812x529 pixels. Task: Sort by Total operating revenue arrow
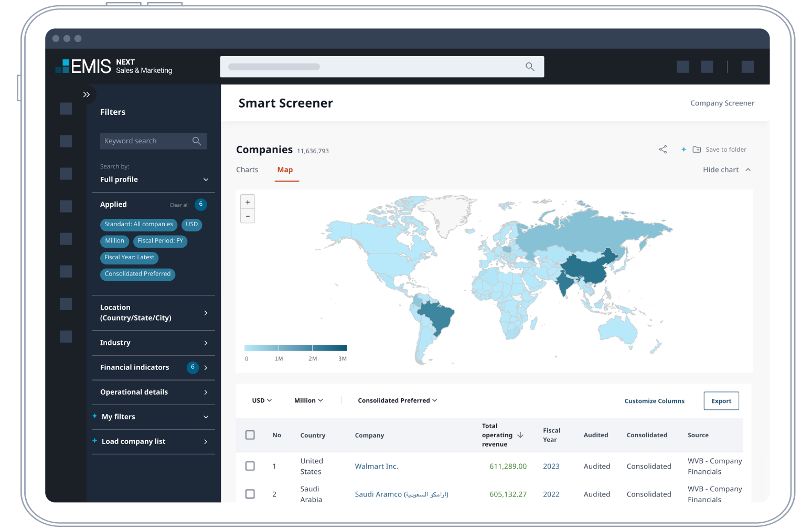[520, 435]
